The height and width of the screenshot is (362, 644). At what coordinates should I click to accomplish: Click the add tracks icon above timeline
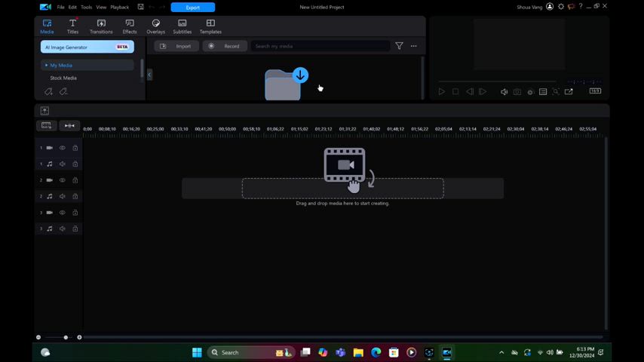point(44,111)
